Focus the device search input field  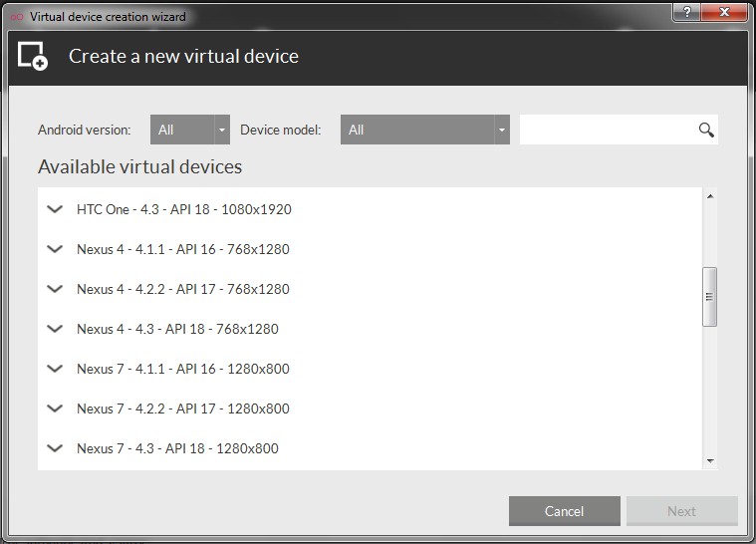(619, 130)
